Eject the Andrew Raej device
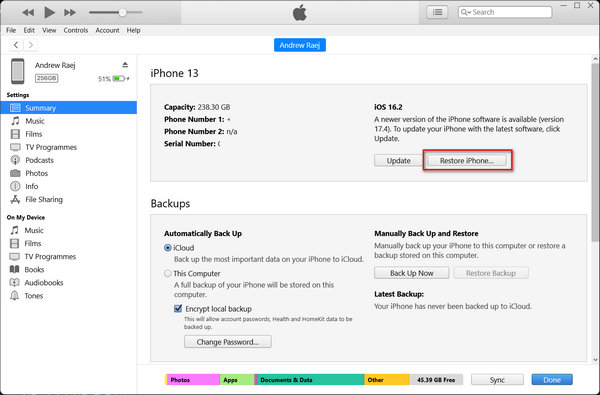The height and width of the screenshot is (395, 600). pos(125,65)
